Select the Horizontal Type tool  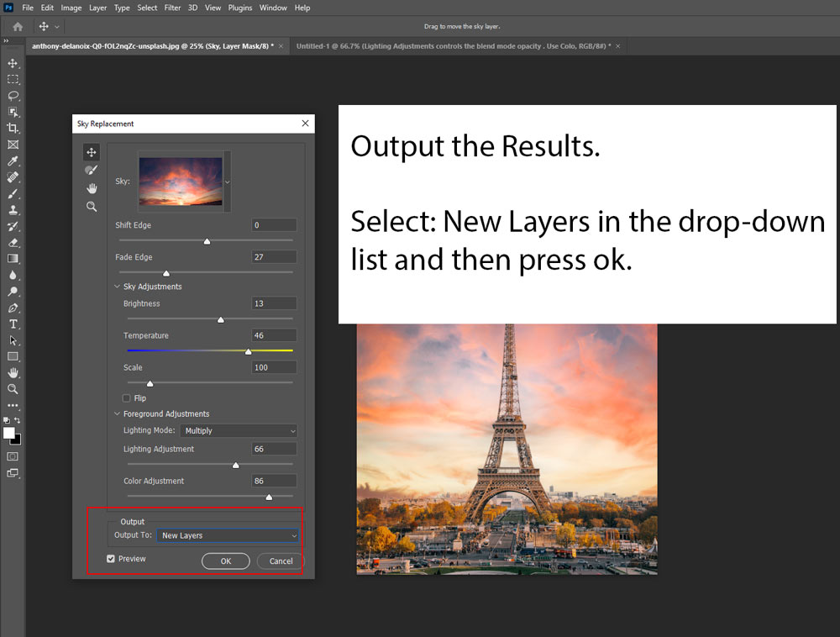13,324
